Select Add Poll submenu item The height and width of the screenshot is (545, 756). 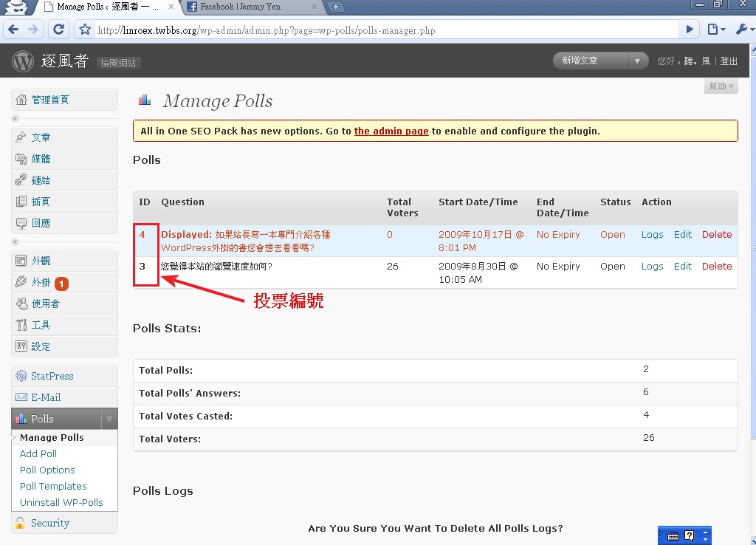pyautogui.click(x=38, y=454)
